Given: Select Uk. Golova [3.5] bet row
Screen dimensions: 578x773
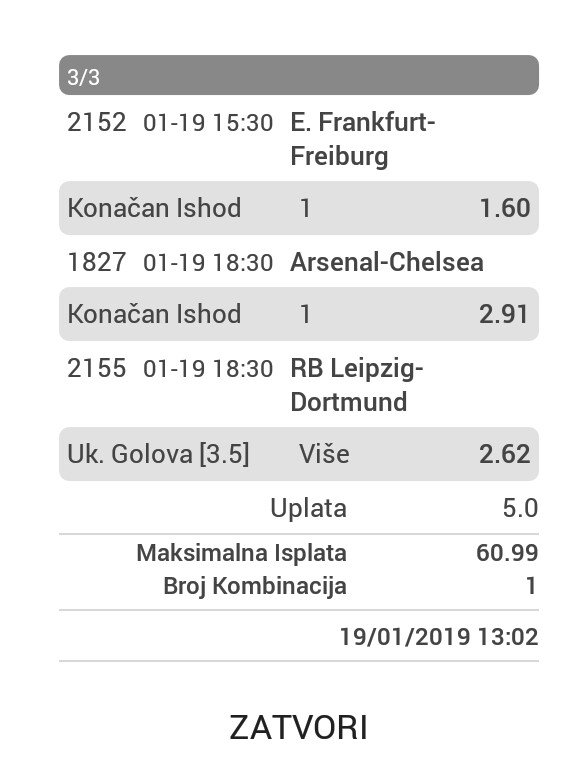Looking at the screenshot, I should pyautogui.click(x=299, y=454).
